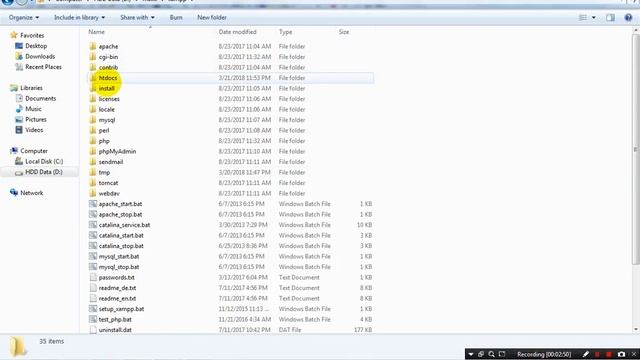640x360 pixels.
Task: Select the locale folder icon
Action: pos(93,109)
